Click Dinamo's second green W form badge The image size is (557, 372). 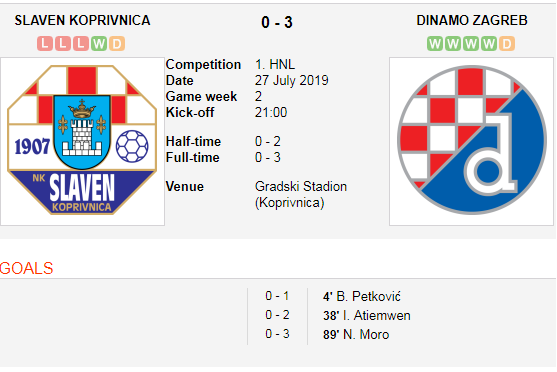[453, 44]
